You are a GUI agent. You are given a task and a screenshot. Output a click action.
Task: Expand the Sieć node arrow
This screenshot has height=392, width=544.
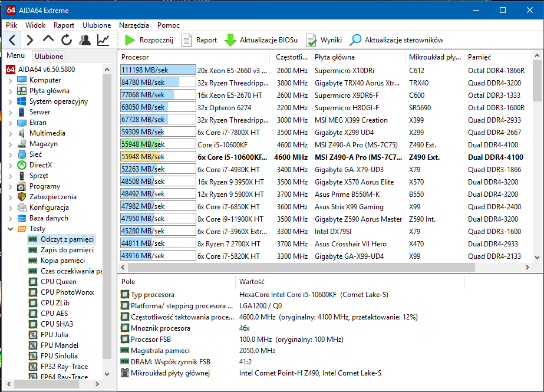pos(11,154)
